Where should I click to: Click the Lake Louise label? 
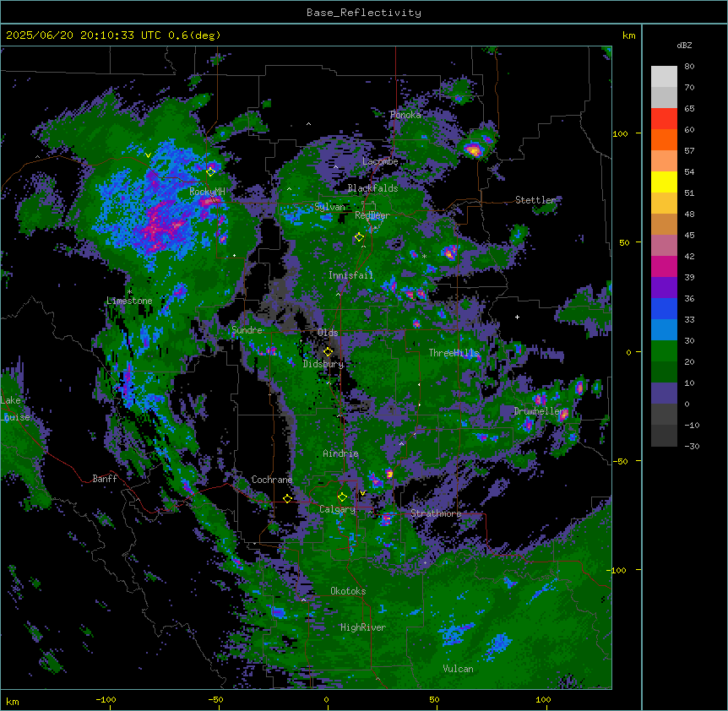[x=16, y=409]
